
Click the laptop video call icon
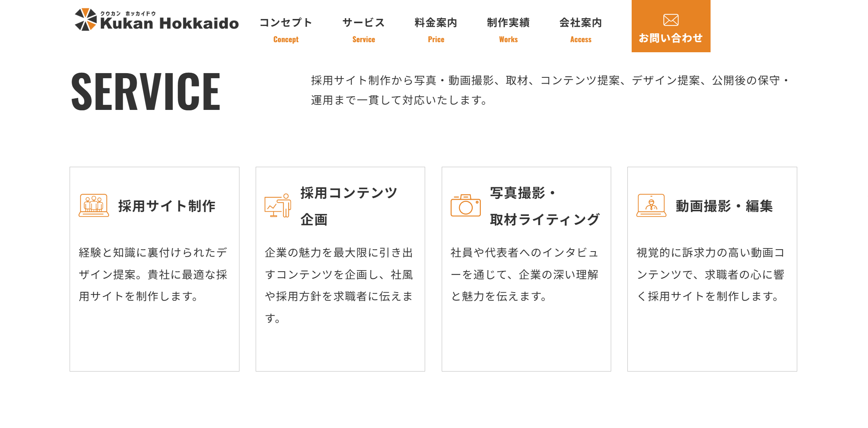(x=651, y=205)
